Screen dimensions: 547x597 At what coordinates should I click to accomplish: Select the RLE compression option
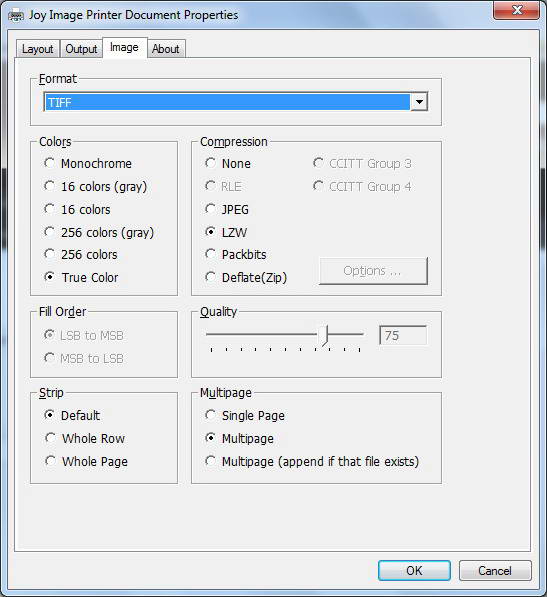click(223, 187)
